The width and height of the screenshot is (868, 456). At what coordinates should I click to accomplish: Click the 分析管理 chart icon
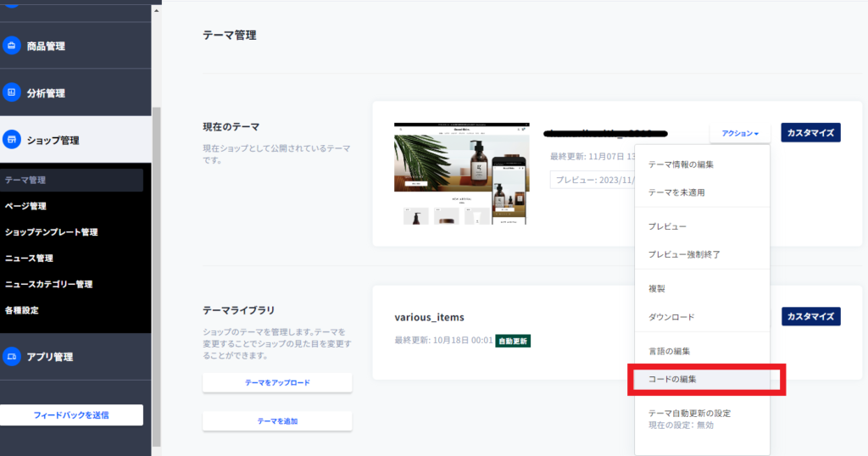click(x=11, y=92)
